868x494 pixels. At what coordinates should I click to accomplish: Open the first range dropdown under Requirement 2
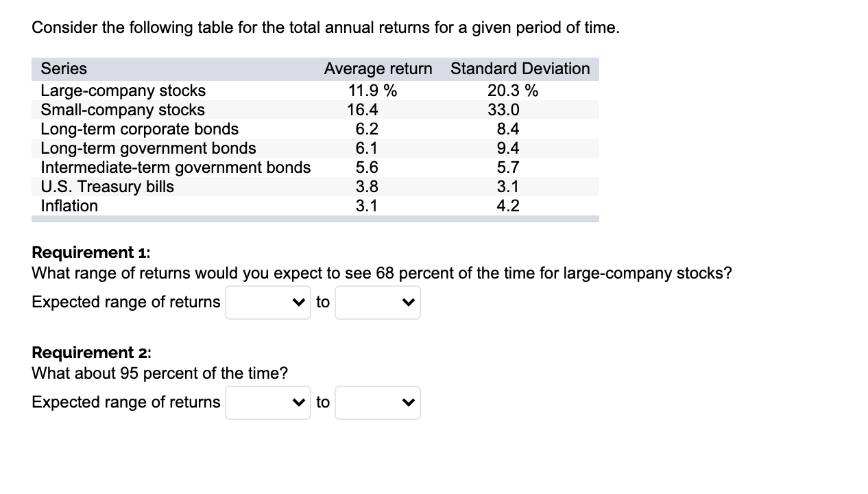tap(267, 402)
